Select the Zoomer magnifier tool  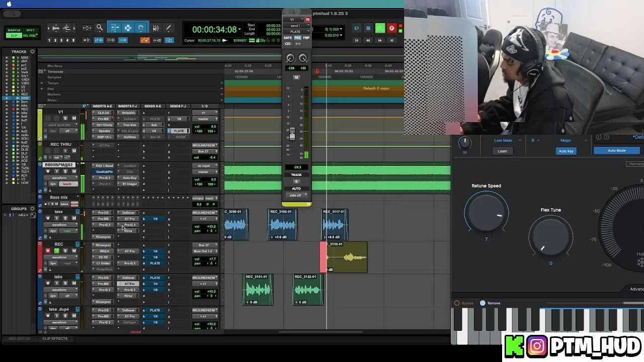click(x=100, y=28)
